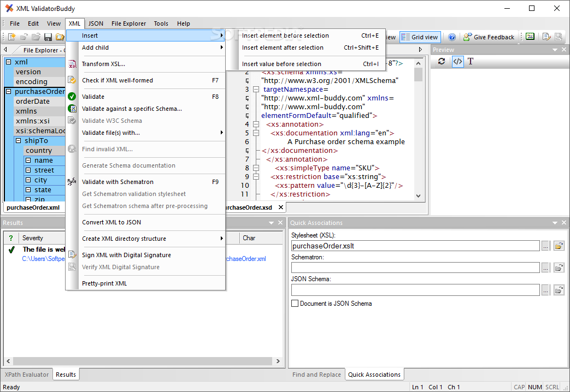Switch Preview to text view T icon
Viewport: 570px width, 392px height.
coord(471,61)
